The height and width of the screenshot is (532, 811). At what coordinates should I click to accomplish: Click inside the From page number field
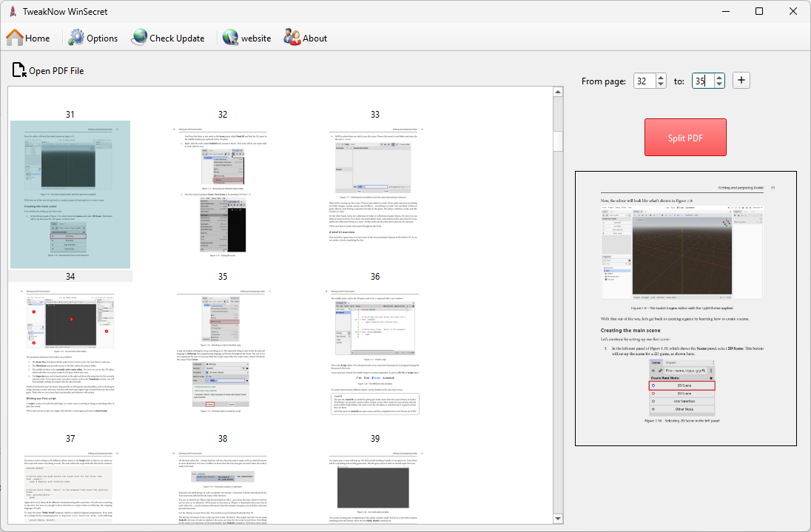644,81
